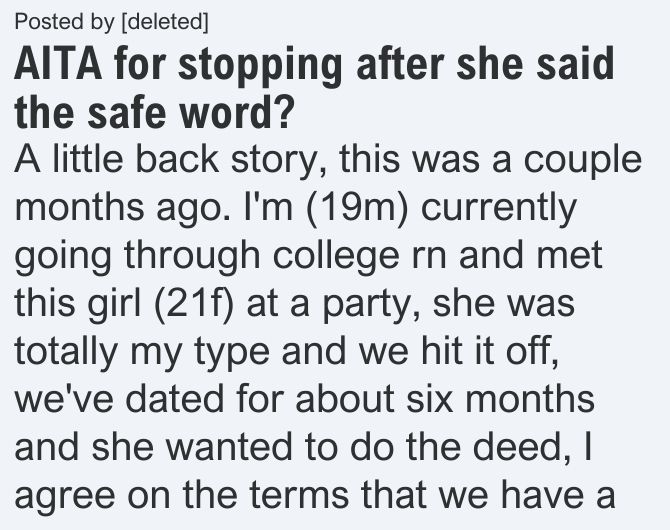Click the "Posted by" label
This screenshot has width=670, height=530.
click(65, 22)
